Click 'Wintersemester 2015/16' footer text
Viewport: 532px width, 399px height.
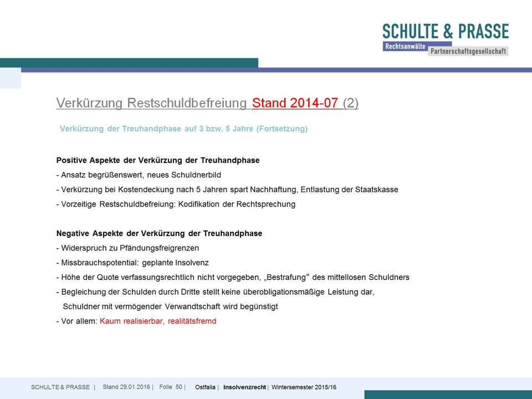tap(304, 387)
